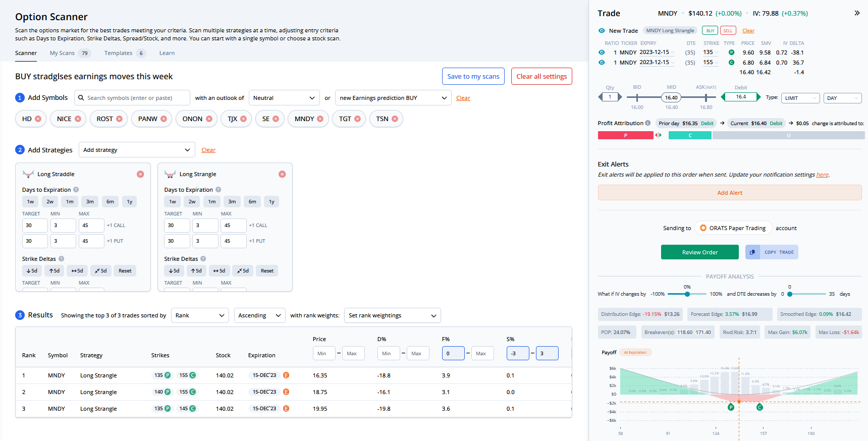
Task: Remove MNDY from the symbol list
Action: (320, 119)
